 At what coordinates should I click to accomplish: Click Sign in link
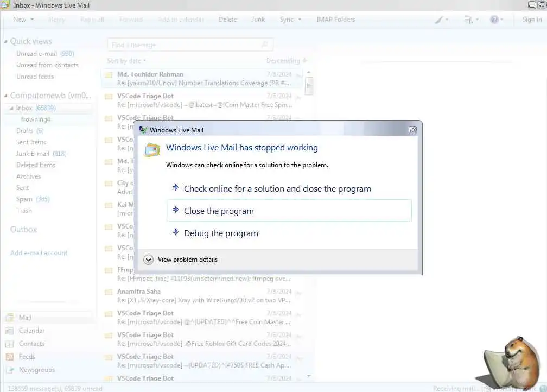click(532, 20)
